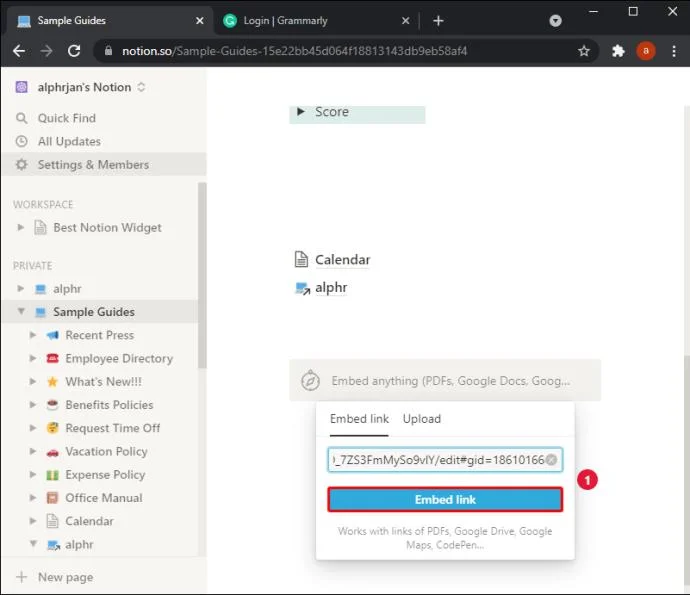The width and height of the screenshot is (690, 595).
Task: Open the Calendar page link in content
Action: (342, 260)
